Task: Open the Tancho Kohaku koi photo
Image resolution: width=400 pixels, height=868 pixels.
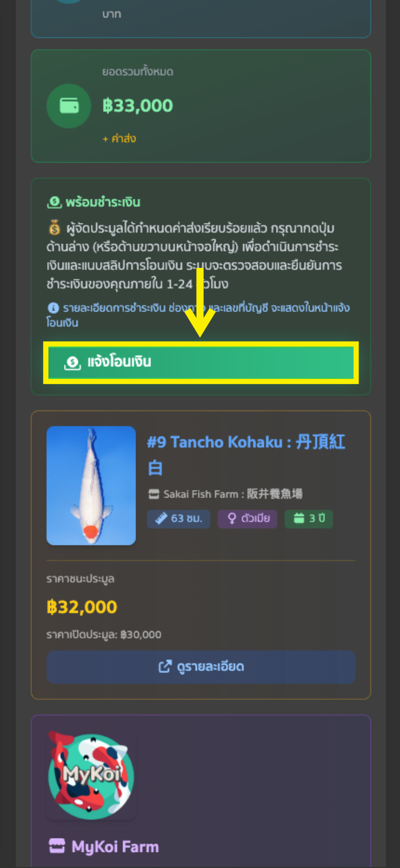Action: click(91, 485)
